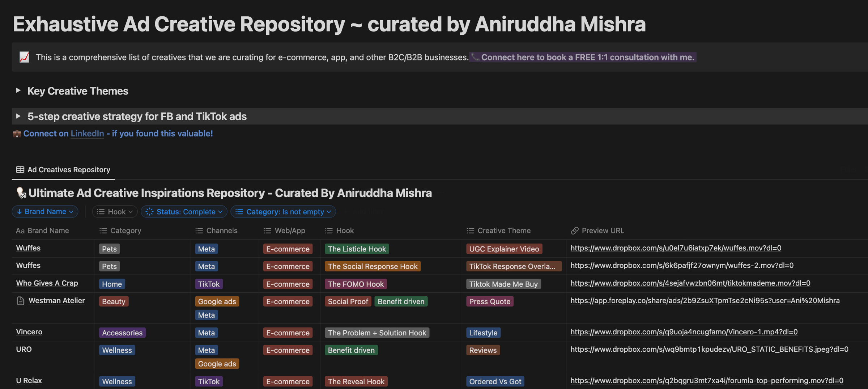Click the UGC Explainer Video tag
The height and width of the screenshot is (389, 868).
(x=504, y=249)
